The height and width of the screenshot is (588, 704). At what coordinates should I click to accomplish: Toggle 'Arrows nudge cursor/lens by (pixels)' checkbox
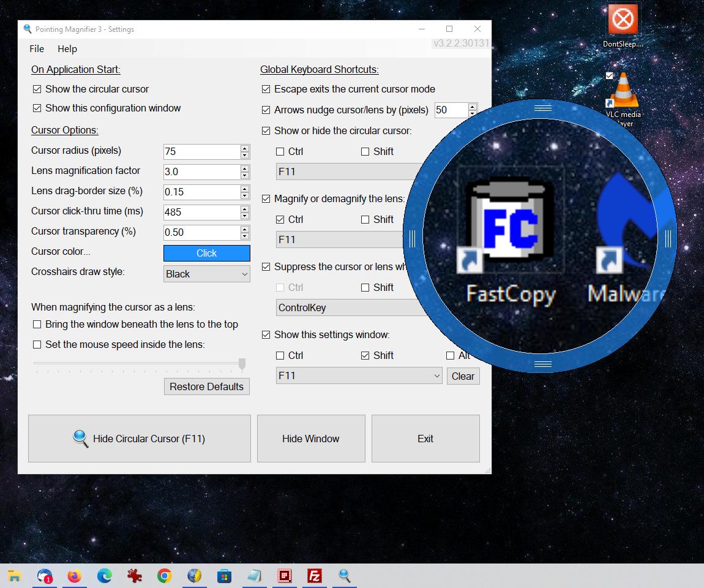266,110
